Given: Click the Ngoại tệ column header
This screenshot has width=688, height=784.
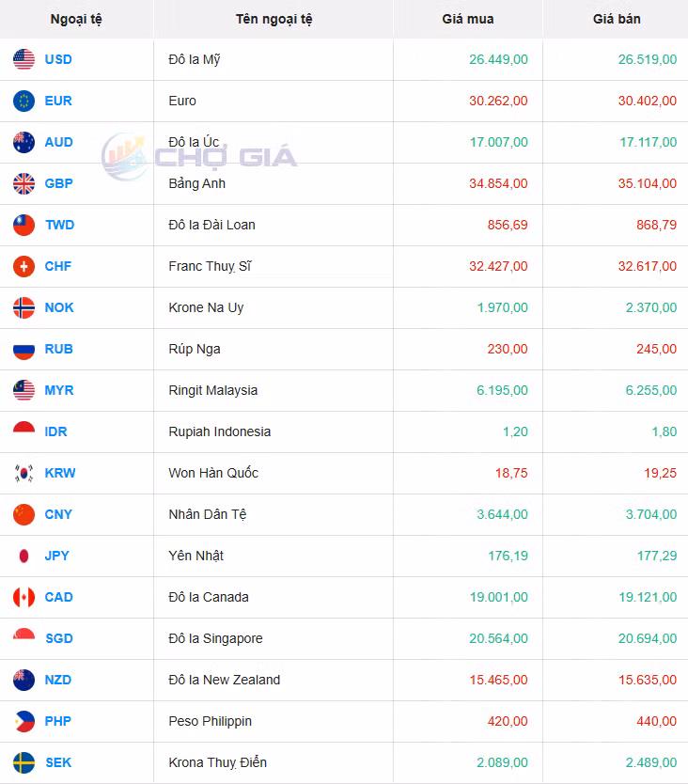Looking at the screenshot, I should pos(76,19).
